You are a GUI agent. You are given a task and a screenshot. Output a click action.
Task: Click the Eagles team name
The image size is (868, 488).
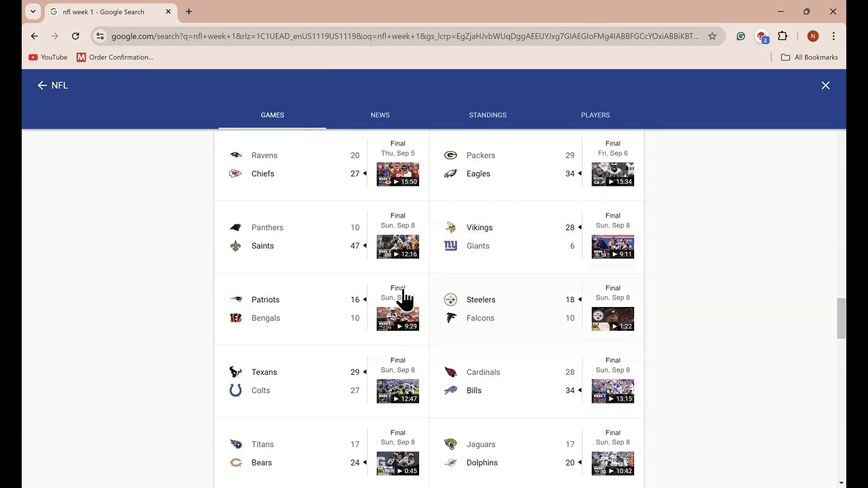478,174
